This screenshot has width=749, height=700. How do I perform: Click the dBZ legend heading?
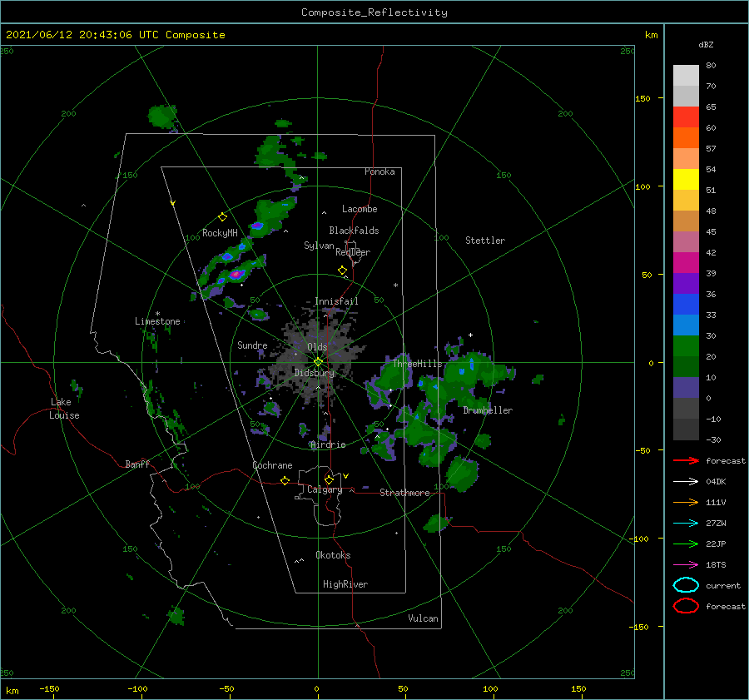[x=706, y=44]
